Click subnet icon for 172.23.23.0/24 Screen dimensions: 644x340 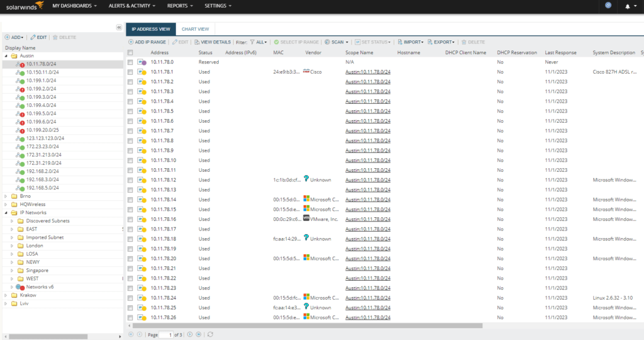20,146
